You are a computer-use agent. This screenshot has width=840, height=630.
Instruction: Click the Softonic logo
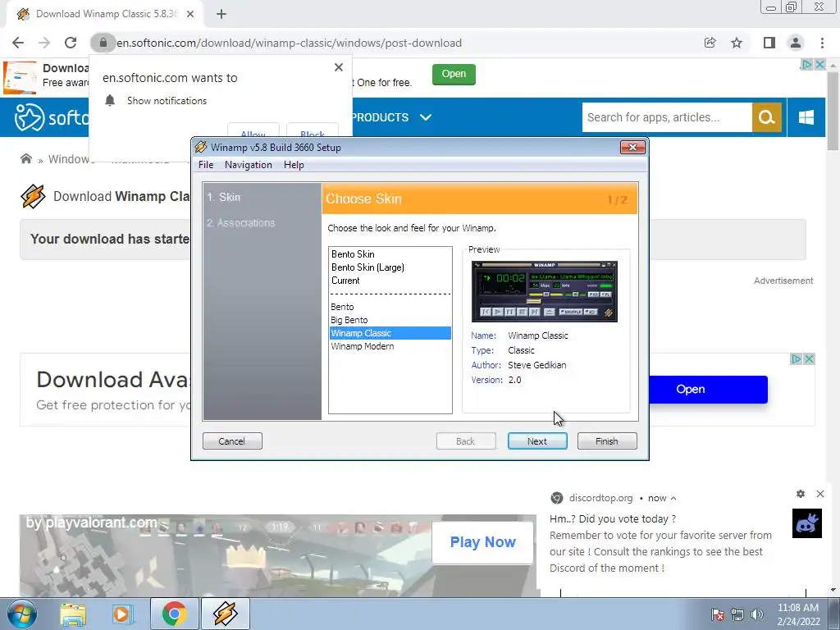pos(52,117)
